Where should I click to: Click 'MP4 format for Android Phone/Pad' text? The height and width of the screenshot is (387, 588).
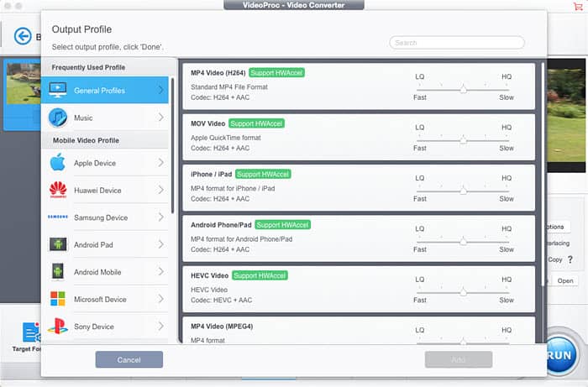(242, 239)
